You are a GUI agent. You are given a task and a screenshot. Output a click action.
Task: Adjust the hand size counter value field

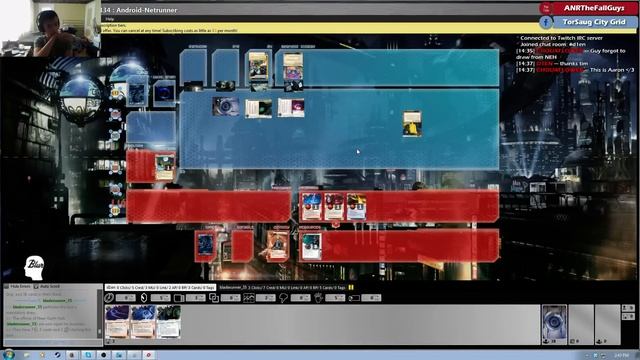(336, 298)
